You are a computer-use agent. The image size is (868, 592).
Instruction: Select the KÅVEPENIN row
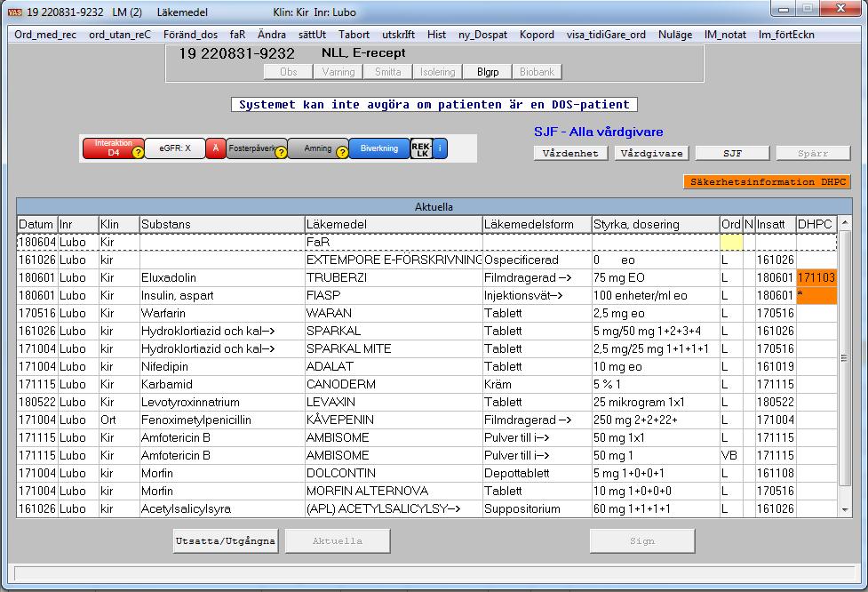[x=426, y=420]
